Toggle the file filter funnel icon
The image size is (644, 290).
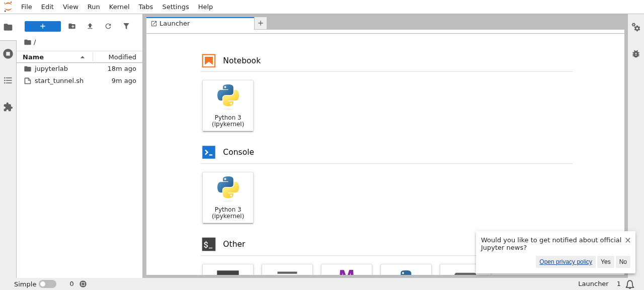126,26
